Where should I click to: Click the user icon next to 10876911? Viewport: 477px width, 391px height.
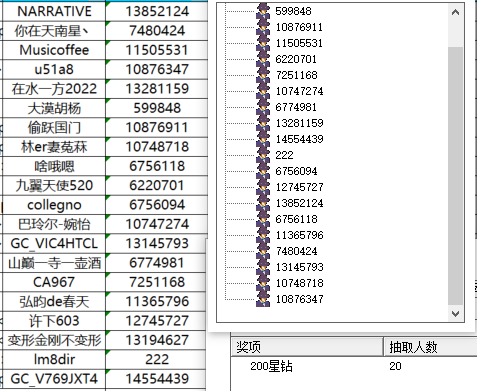pyautogui.click(x=263, y=27)
